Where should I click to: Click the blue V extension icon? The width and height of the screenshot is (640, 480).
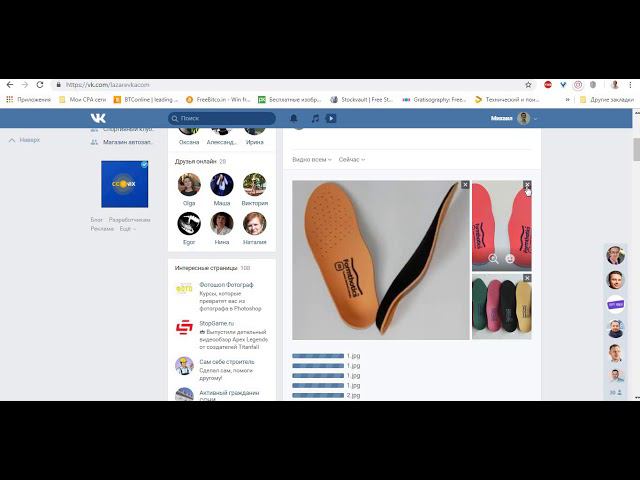(563, 85)
